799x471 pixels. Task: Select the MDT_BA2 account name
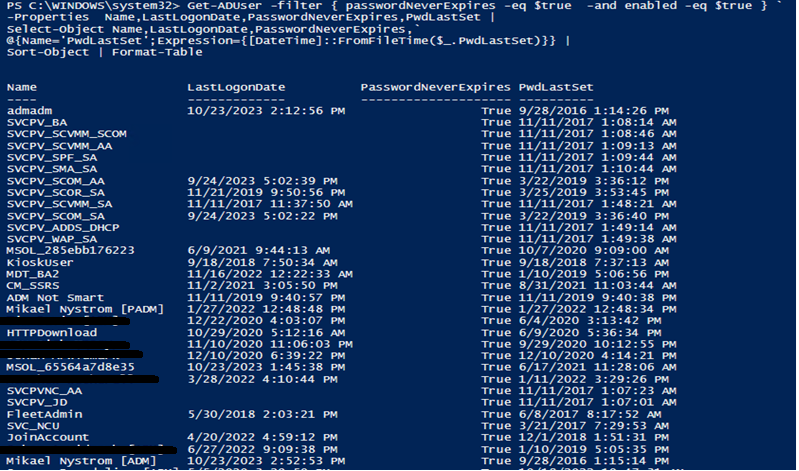(x=33, y=274)
